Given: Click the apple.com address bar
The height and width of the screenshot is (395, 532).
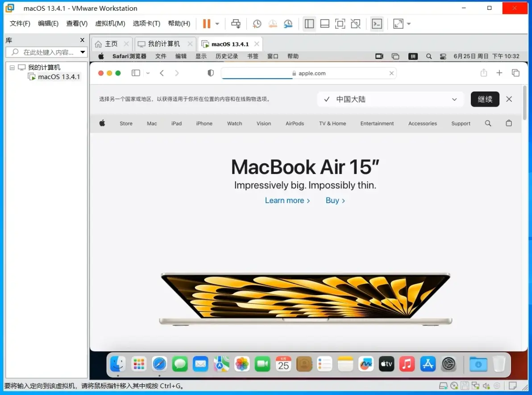Looking at the screenshot, I should [x=309, y=73].
